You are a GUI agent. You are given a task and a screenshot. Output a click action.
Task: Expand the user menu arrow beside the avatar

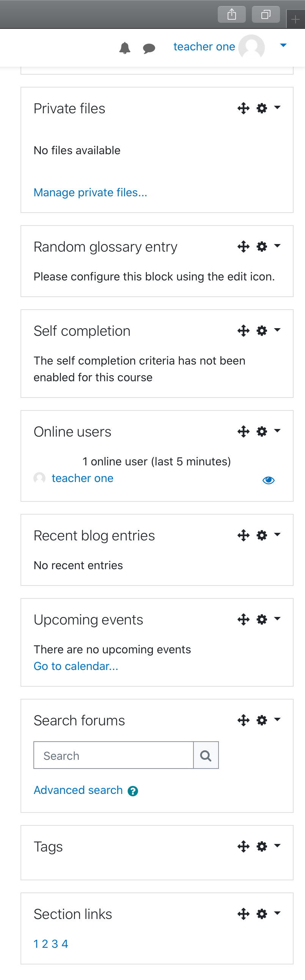pyautogui.click(x=283, y=45)
